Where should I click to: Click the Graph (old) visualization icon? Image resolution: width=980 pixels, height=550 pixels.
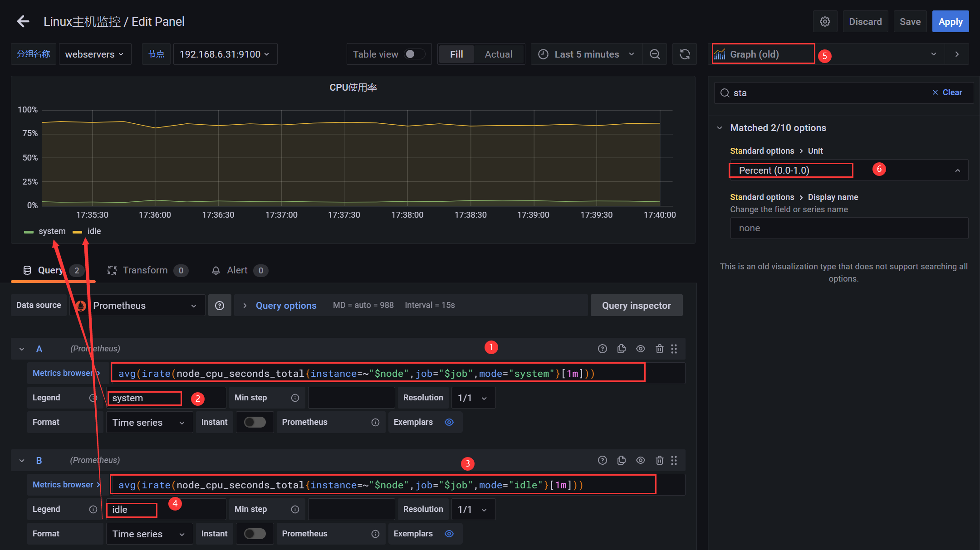click(720, 54)
